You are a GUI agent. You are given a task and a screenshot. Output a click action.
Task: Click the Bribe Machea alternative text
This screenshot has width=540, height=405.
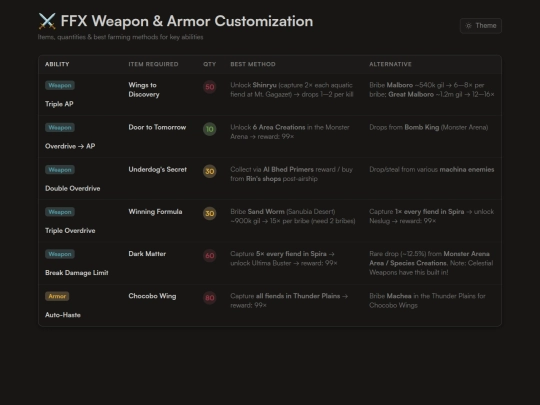click(x=427, y=301)
